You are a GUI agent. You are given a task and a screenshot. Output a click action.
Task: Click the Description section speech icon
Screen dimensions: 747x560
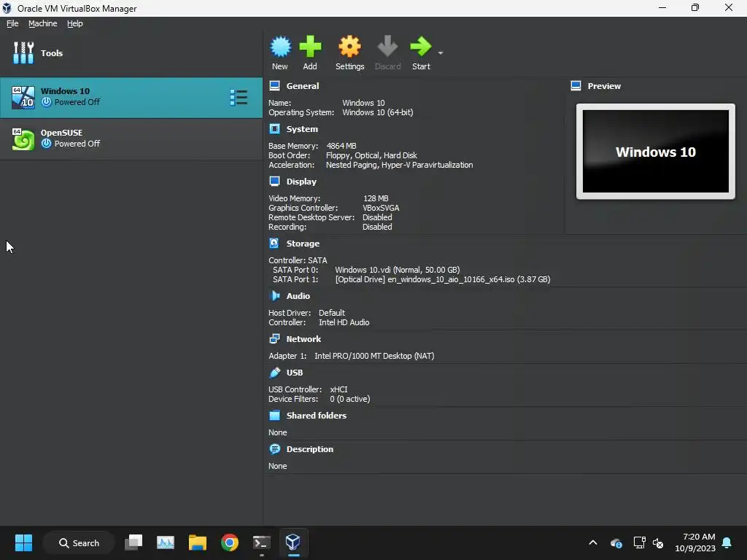point(274,449)
